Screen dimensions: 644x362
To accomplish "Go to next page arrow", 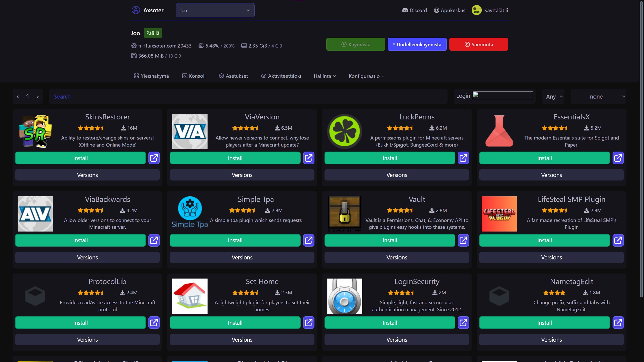I will [x=38, y=97].
